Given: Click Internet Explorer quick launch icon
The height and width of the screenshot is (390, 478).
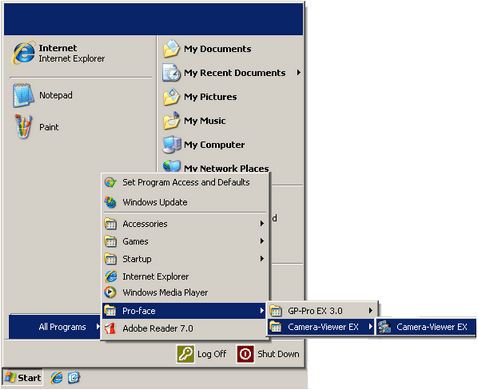Looking at the screenshot, I should (x=57, y=378).
